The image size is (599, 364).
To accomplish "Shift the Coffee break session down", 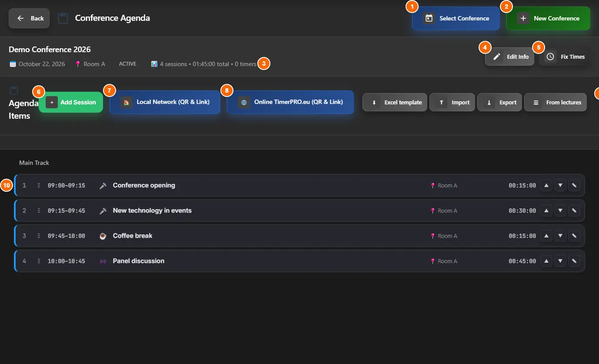I will pos(560,236).
